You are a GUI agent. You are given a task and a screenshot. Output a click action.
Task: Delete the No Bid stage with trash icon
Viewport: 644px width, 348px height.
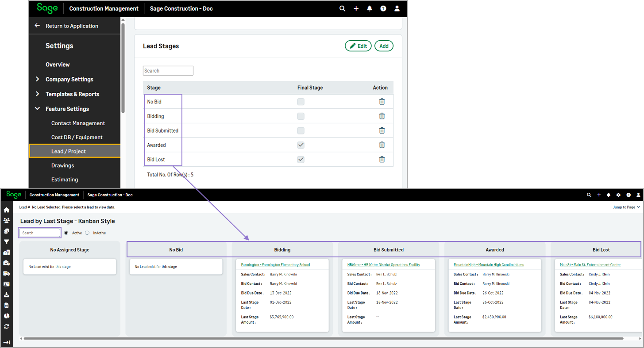(x=382, y=101)
